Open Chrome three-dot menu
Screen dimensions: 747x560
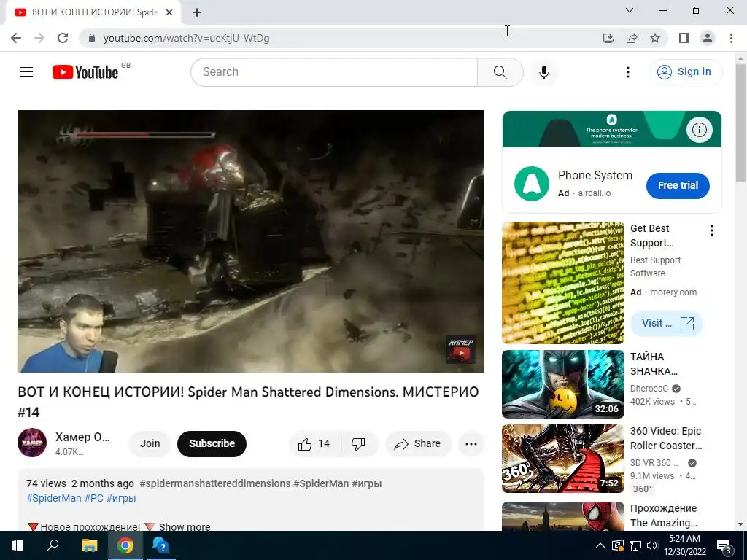731,38
